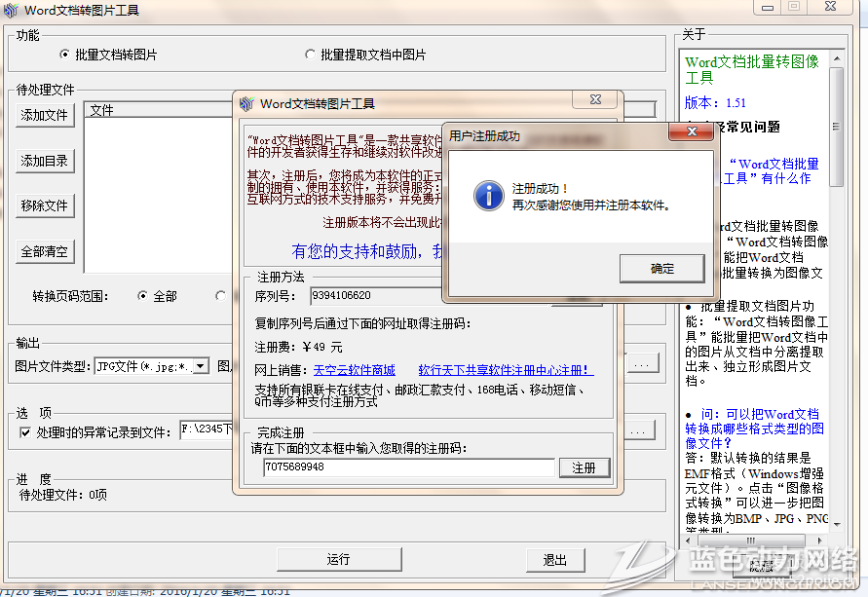
Task: Click scroll-up arrow in 关于 panel
Action: tap(836, 60)
